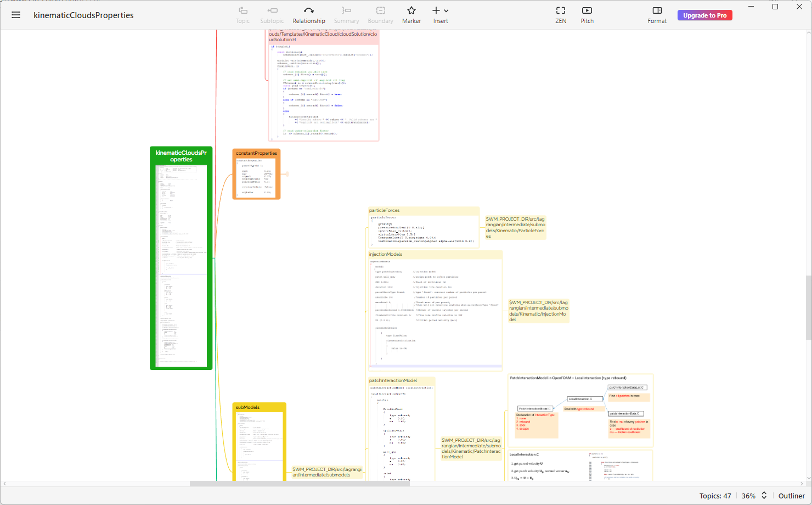
Task: Expand the Insert dropdown
Action: tap(446, 10)
